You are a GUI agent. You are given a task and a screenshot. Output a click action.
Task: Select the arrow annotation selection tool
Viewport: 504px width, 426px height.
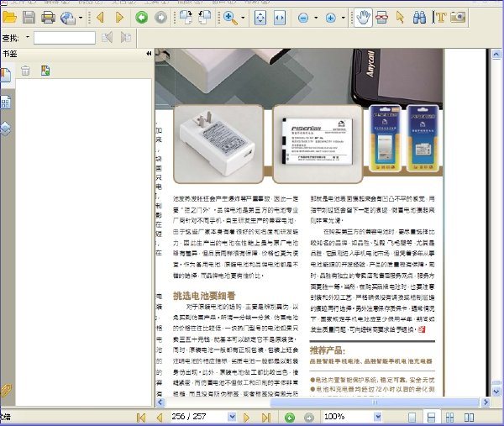tap(400, 18)
